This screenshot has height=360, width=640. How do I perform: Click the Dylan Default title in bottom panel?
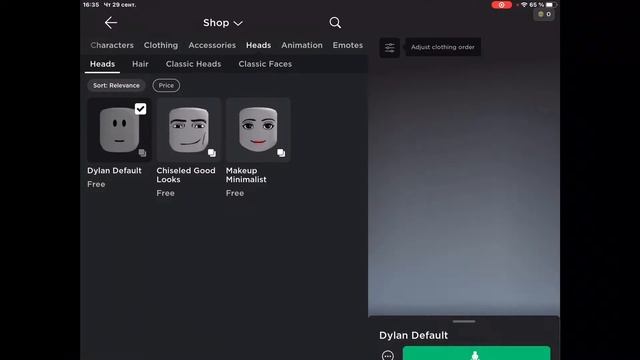click(x=413, y=336)
